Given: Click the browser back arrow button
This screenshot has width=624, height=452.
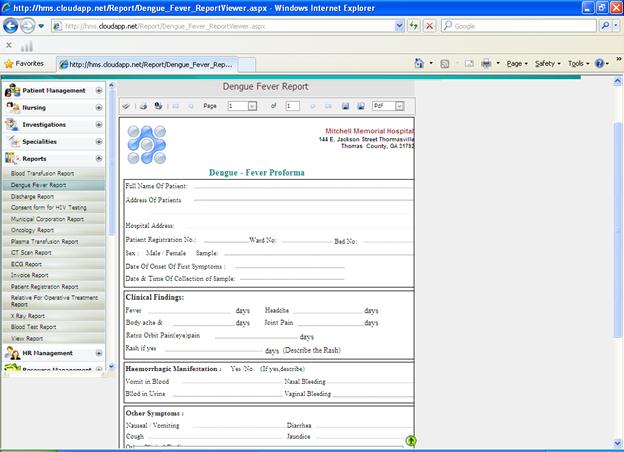Looking at the screenshot, I should 11,26.
